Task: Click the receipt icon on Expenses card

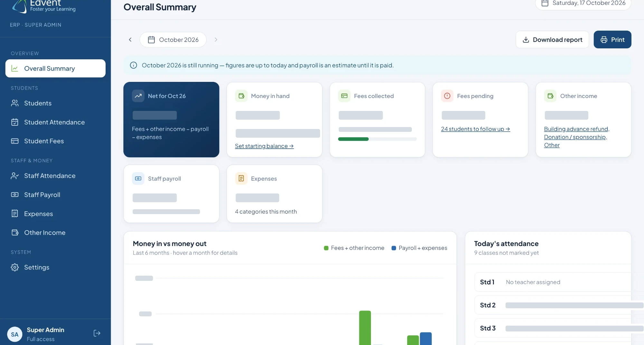Action: (x=241, y=178)
